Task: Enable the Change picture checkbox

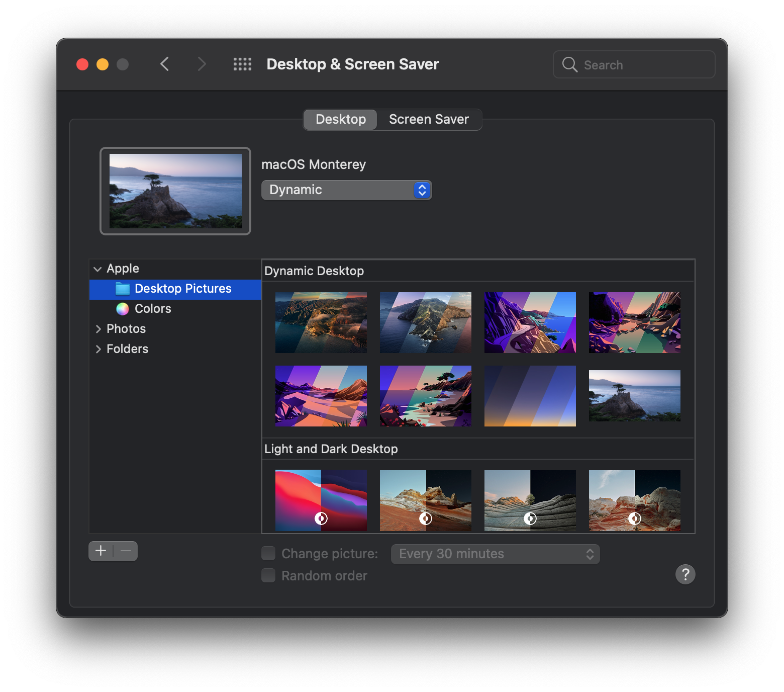Action: point(268,553)
